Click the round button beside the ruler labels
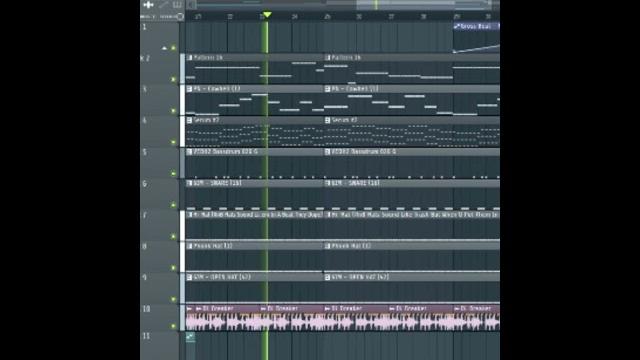640x360 pixels. (180, 17)
